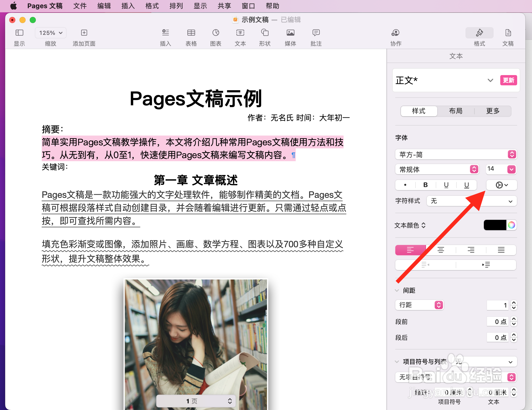Click the font size 14 field
Viewport: 532px width, 410px height.
click(x=496, y=169)
